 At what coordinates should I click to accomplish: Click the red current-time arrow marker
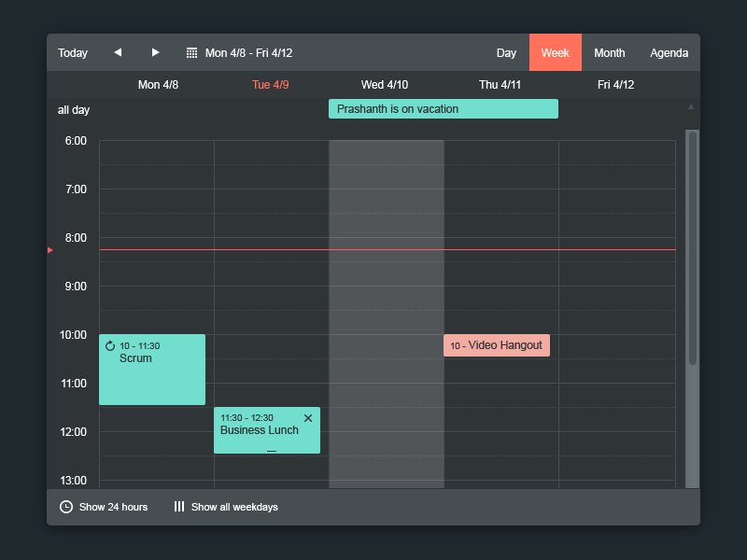coord(49,250)
